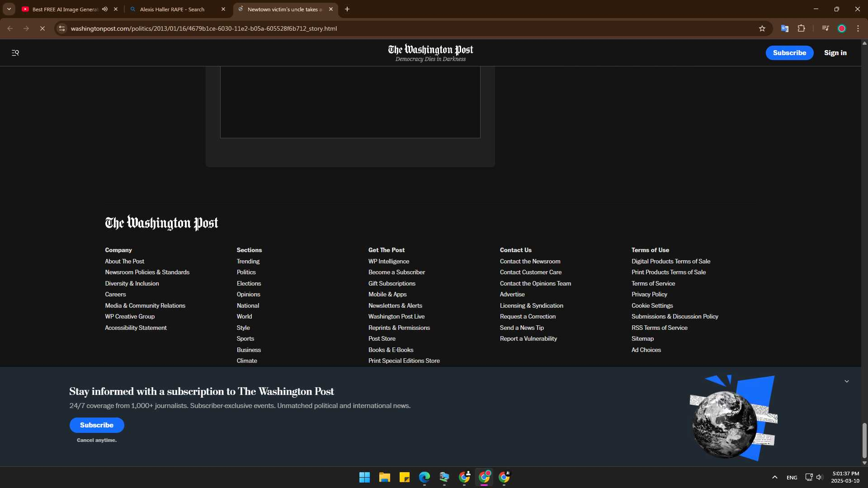Click the page vertical scrollbar thumb
The width and height of the screenshot is (868, 488).
pos(864,440)
